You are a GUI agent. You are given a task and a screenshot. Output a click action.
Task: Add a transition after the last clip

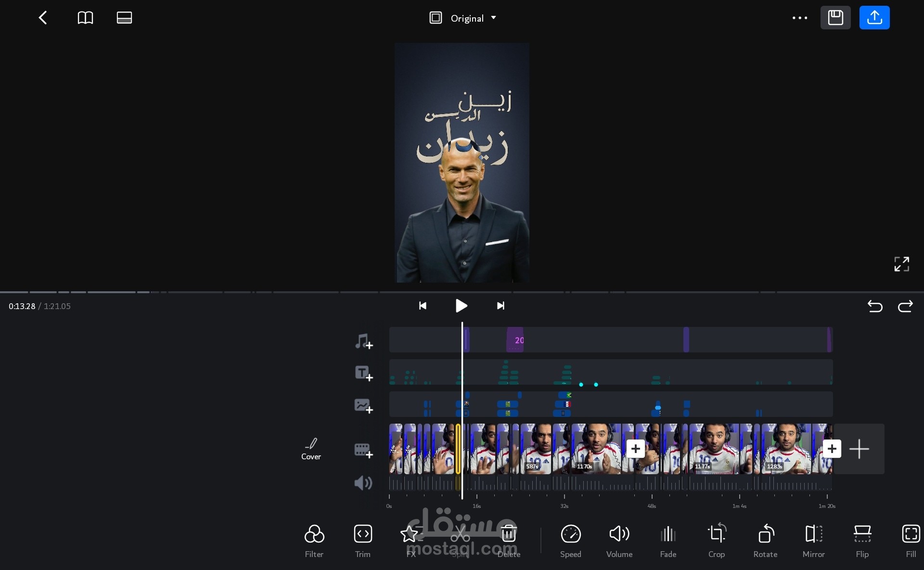pyautogui.click(x=832, y=449)
